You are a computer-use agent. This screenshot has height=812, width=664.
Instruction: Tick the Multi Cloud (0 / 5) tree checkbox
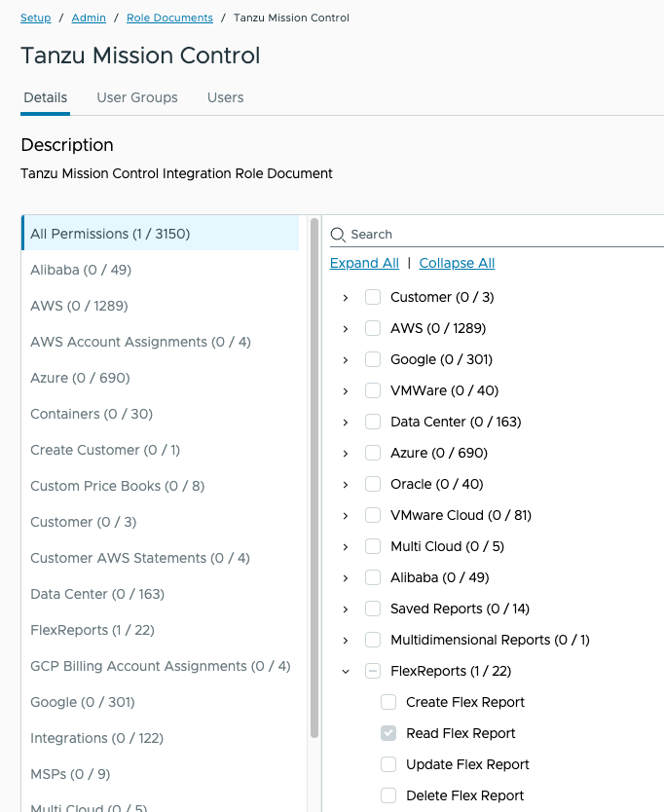pos(373,546)
